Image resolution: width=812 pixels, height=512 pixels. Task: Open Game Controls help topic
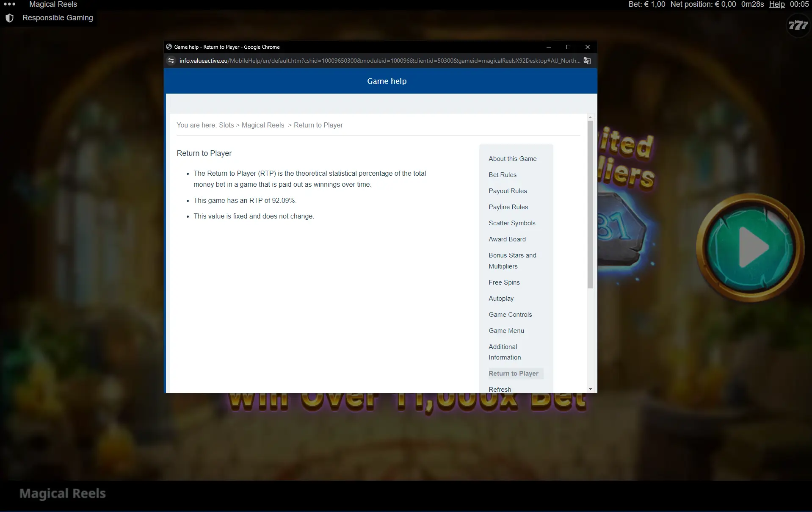click(510, 315)
